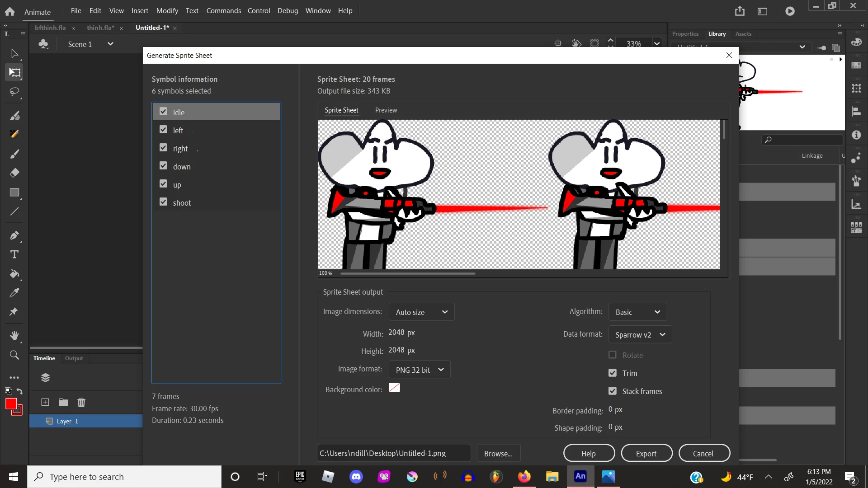Select the Eraser tool
The image size is (868, 488).
(14, 173)
